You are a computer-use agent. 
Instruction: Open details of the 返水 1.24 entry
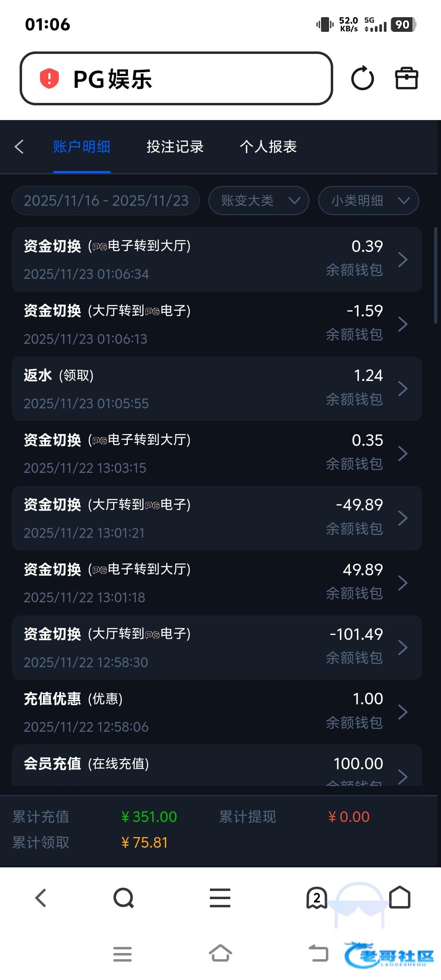(x=217, y=389)
